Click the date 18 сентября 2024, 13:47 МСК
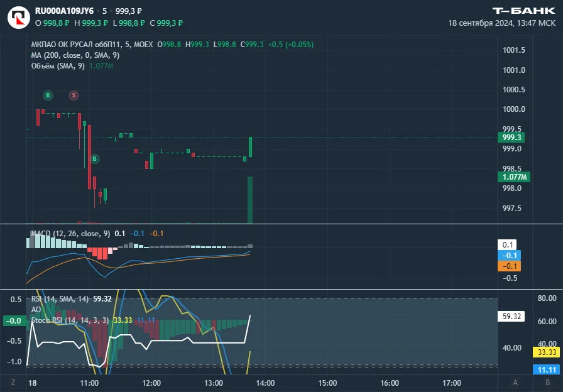This screenshot has height=392, width=563. point(501,23)
